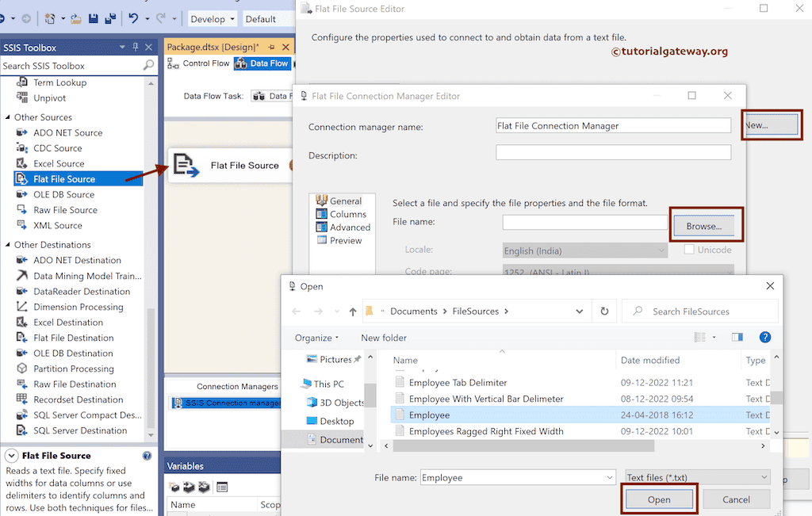
Task: Click the New button in Connection Manager Editor
Action: (x=771, y=124)
